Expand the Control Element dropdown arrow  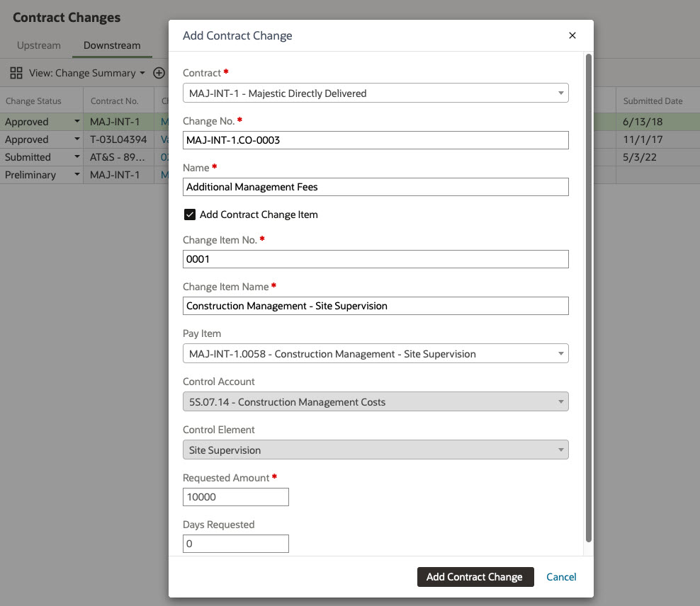(x=560, y=450)
